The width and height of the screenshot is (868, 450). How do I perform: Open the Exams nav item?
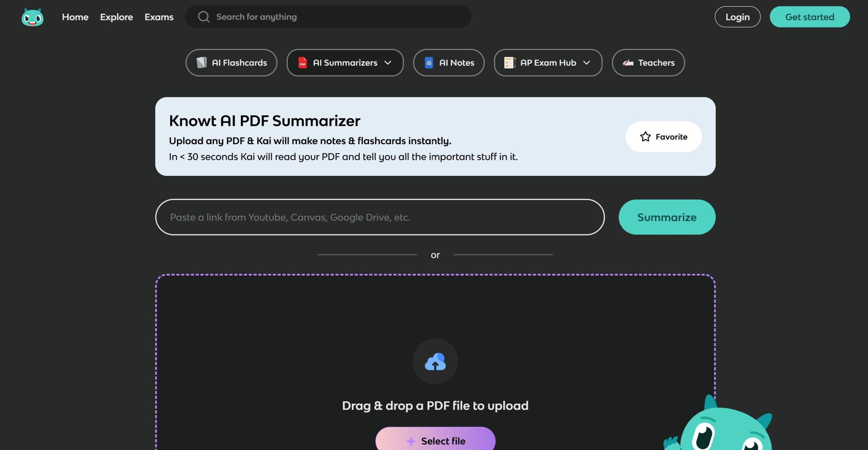159,17
